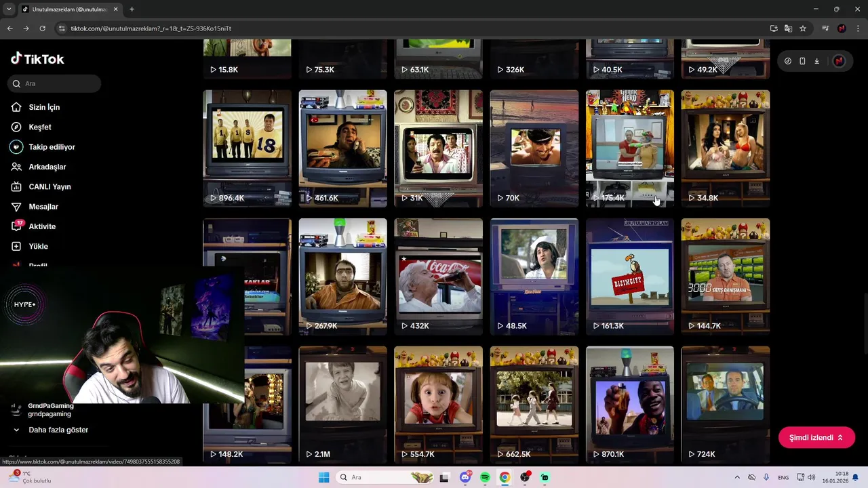Click the translate page icon
The image size is (868, 488).
point(788,28)
